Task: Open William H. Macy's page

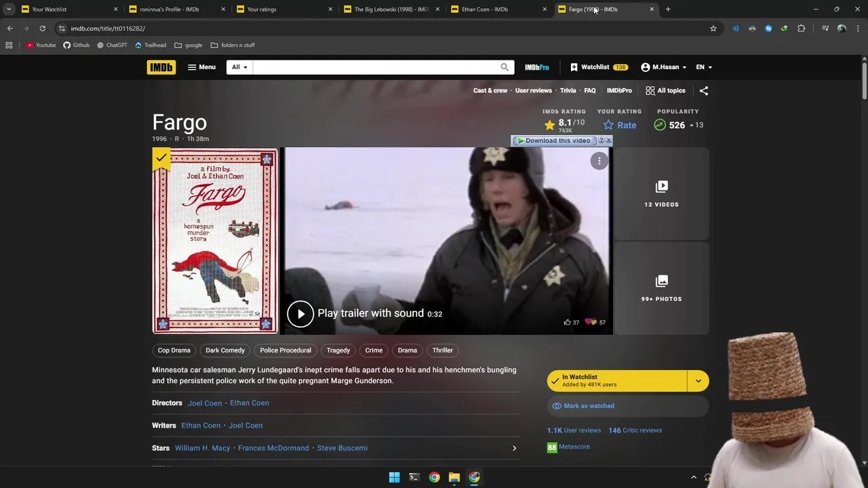Action: coord(202,448)
